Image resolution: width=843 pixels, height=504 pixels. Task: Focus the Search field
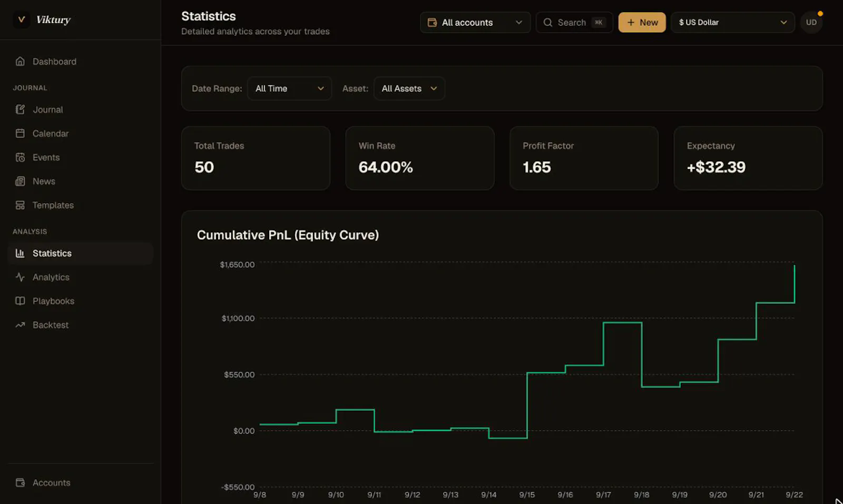coord(574,23)
